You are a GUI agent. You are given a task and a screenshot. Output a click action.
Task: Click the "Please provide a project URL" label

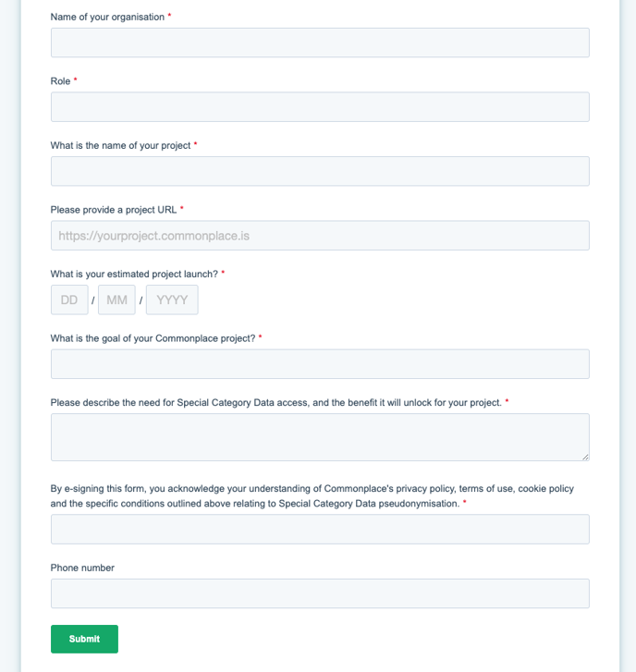pos(114,210)
